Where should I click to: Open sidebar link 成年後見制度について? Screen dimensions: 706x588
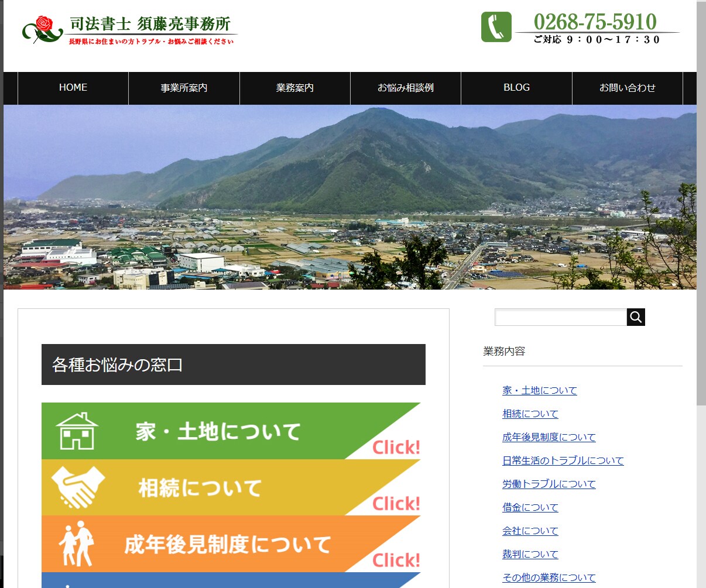pyautogui.click(x=549, y=437)
